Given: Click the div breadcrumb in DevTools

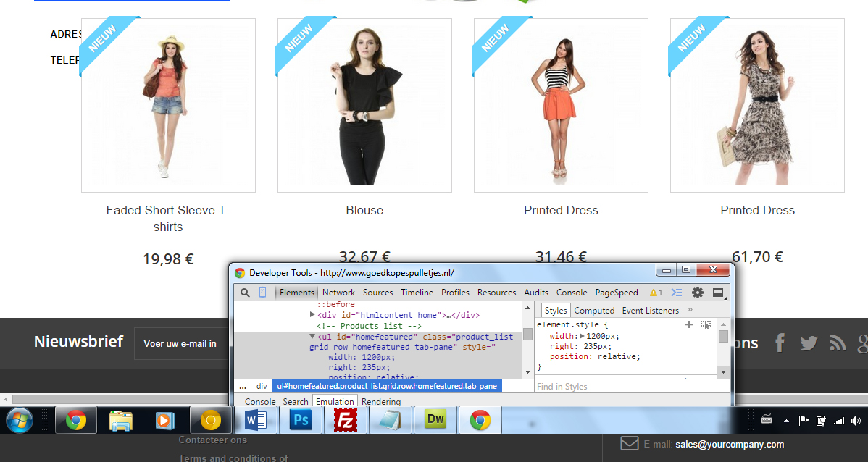Looking at the screenshot, I should (262, 386).
